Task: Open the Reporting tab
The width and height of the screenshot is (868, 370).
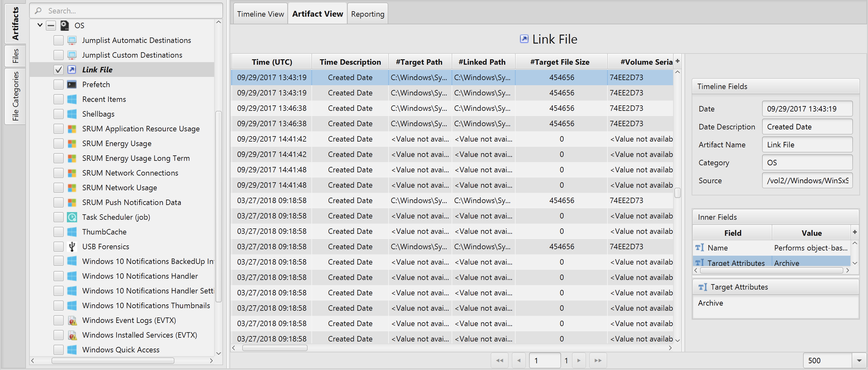Action: point(367,14)
